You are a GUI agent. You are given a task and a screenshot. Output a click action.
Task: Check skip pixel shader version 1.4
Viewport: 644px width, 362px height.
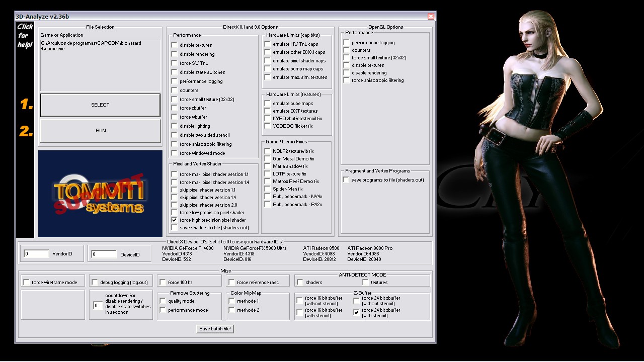pos(174,198)
